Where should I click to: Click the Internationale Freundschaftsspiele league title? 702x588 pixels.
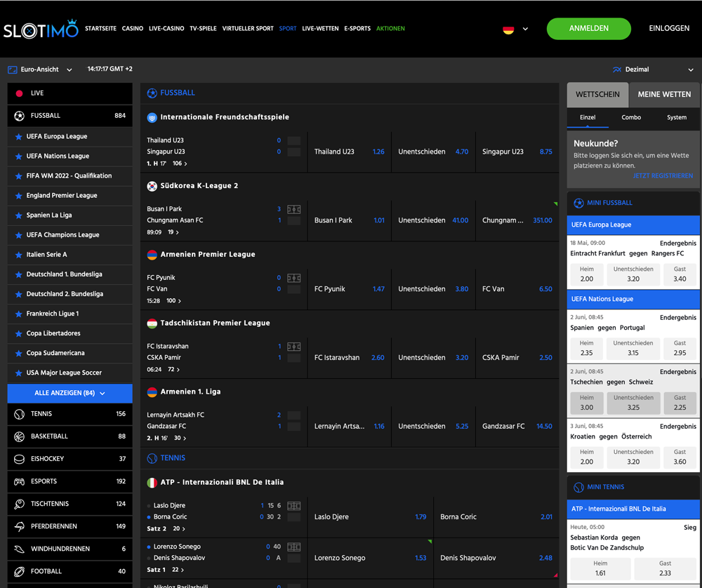(225, 117)
